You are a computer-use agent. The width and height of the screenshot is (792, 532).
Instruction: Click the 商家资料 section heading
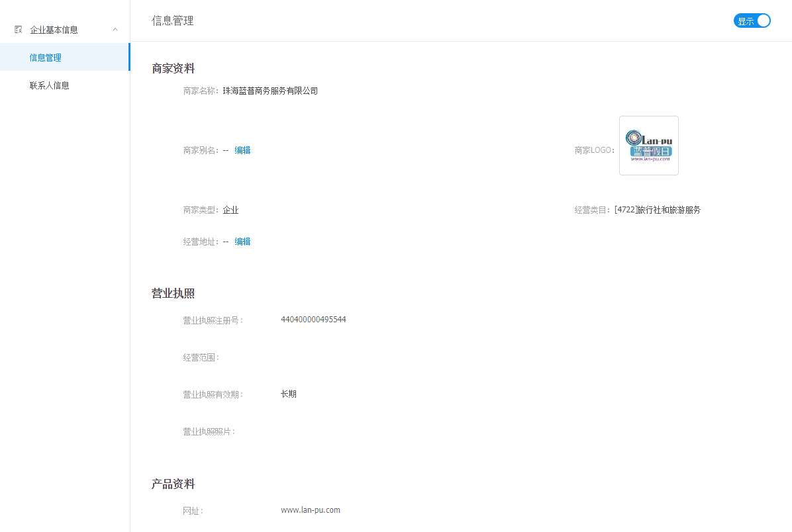[173, 69]
